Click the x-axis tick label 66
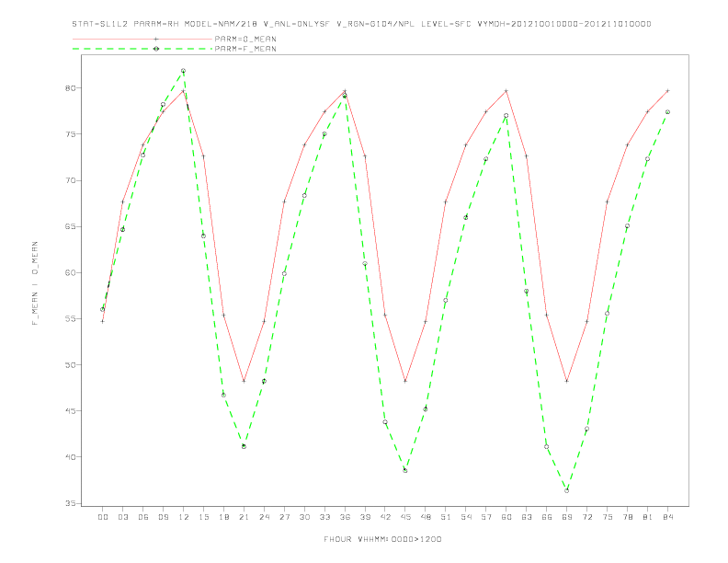728x563 pixels. 547,517
